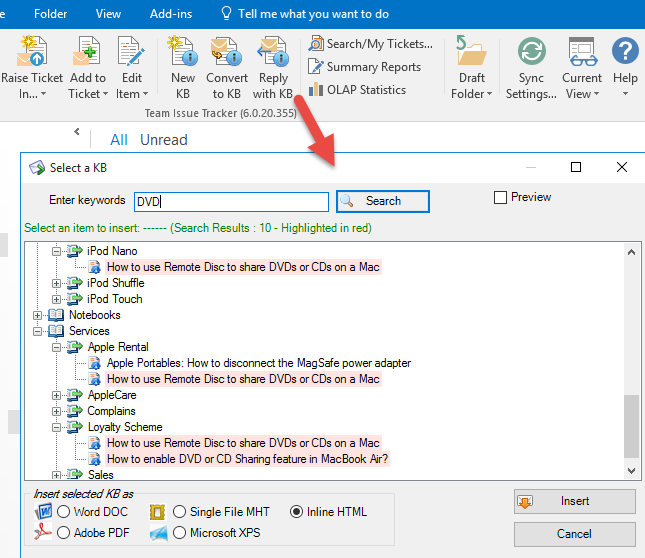Select Single File MHT radio option
Image resolution: width=645 pixels, height=558 pixels.
pos(179,512)
